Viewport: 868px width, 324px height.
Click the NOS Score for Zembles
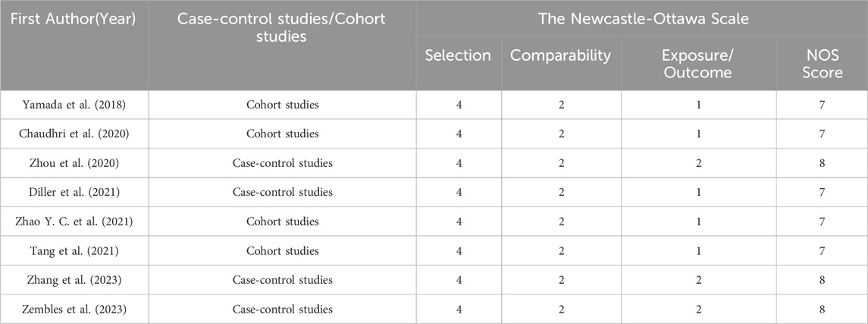click(x=822, y=310)
